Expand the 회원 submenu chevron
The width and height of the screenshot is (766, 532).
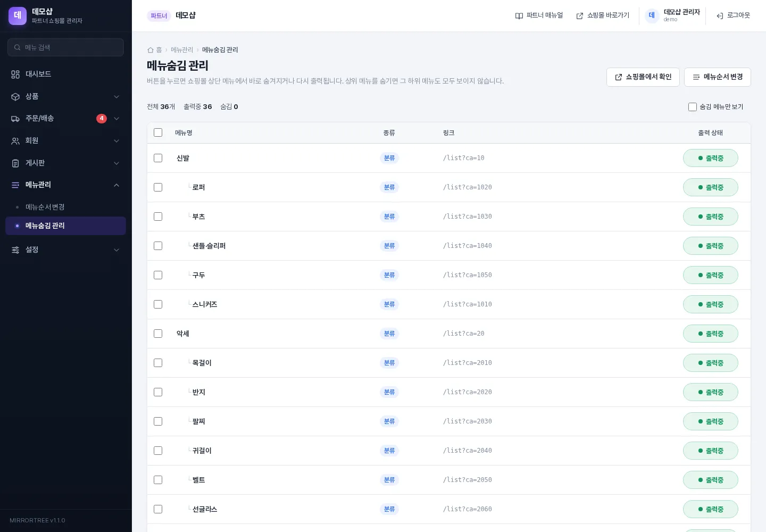(x=116, y=141)
